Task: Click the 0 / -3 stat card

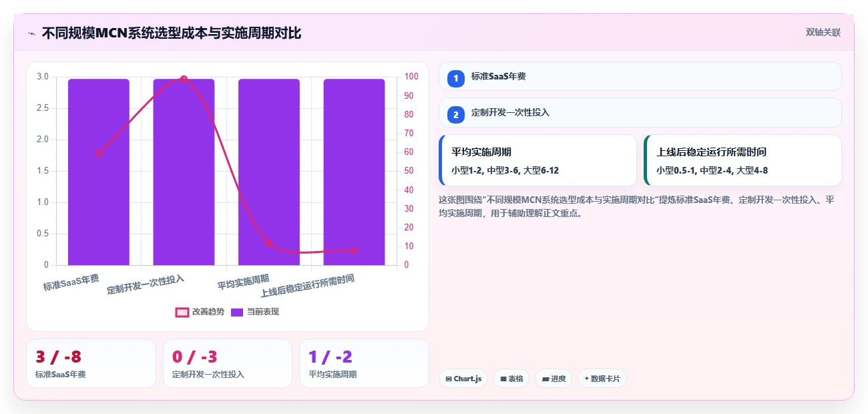Action: 228,363
